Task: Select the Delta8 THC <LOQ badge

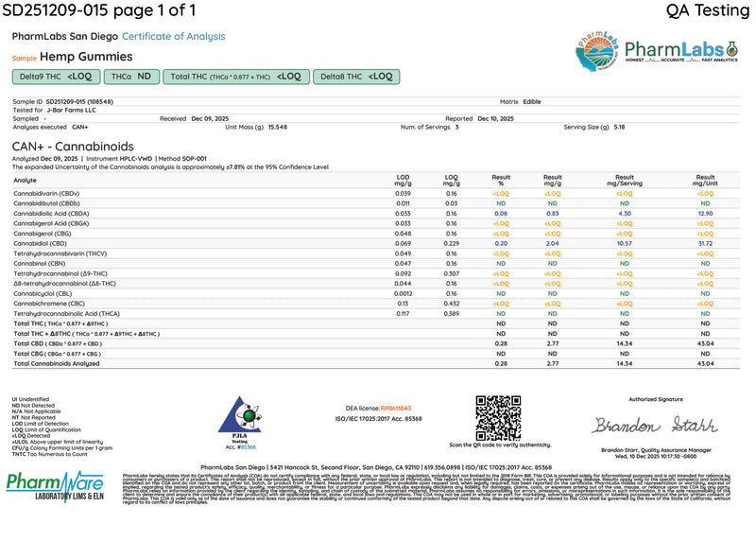Action: pos(356,77)
